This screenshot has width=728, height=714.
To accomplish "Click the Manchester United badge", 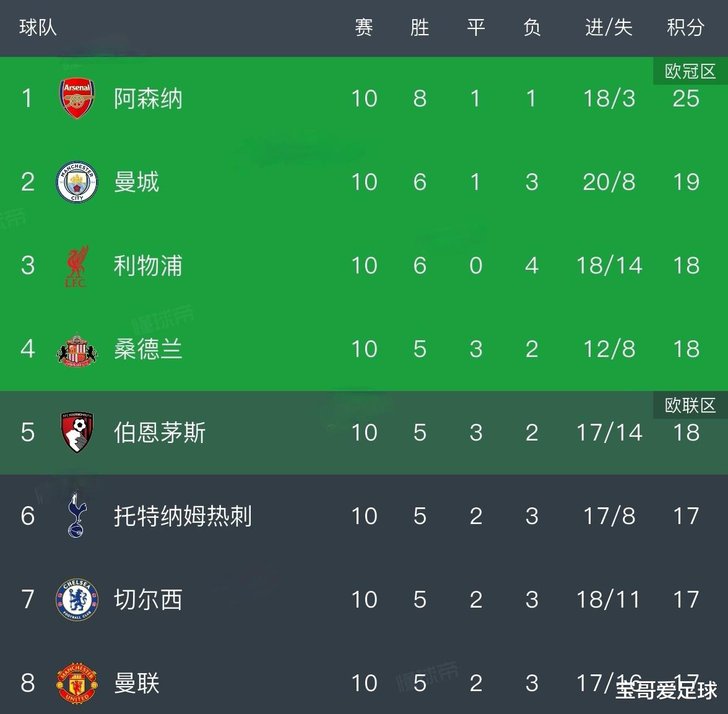I will (77, 683).
